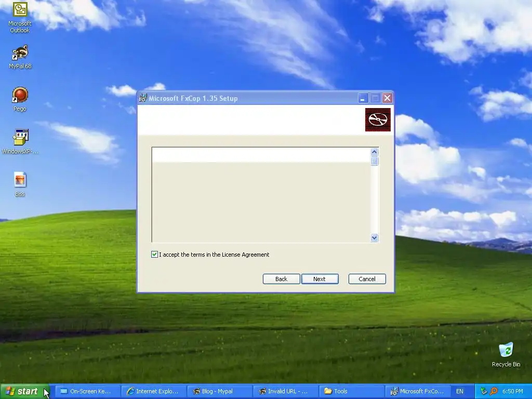
Task: Select the Pego desktop shortcut
Action: (20, 99)
